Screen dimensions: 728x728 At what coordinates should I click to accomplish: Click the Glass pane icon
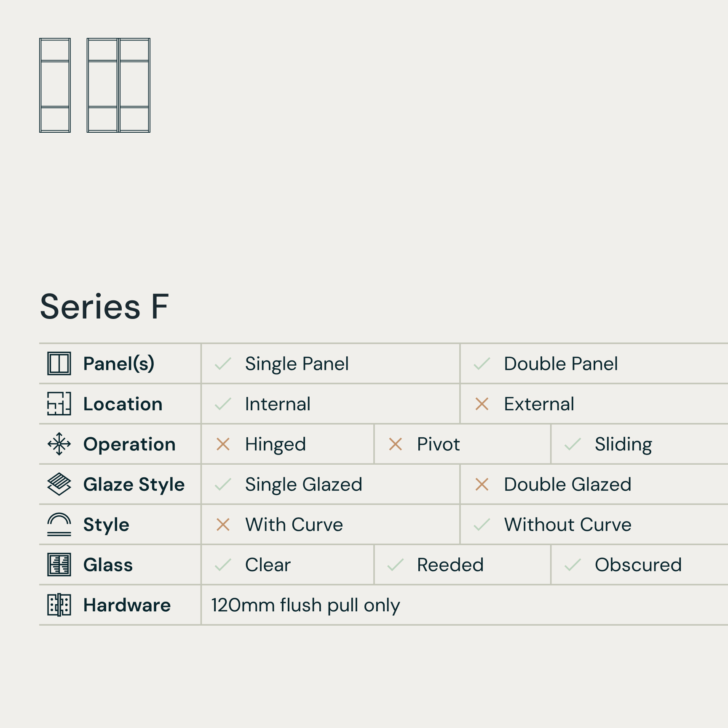(x=59, y=565)
